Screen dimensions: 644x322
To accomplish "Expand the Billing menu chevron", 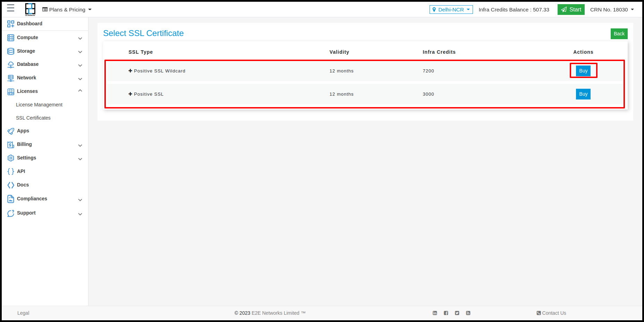I will click(x=80, y=146).
